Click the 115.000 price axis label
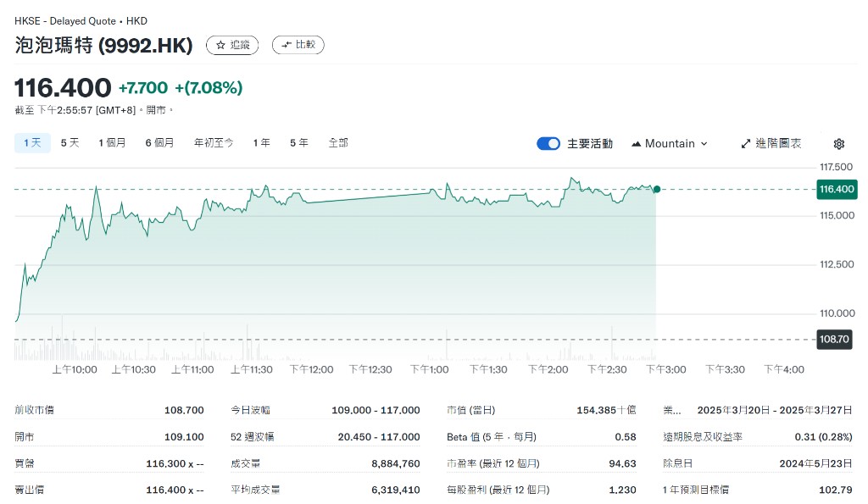This screenshot has width=868, height=504. (837, 216)
